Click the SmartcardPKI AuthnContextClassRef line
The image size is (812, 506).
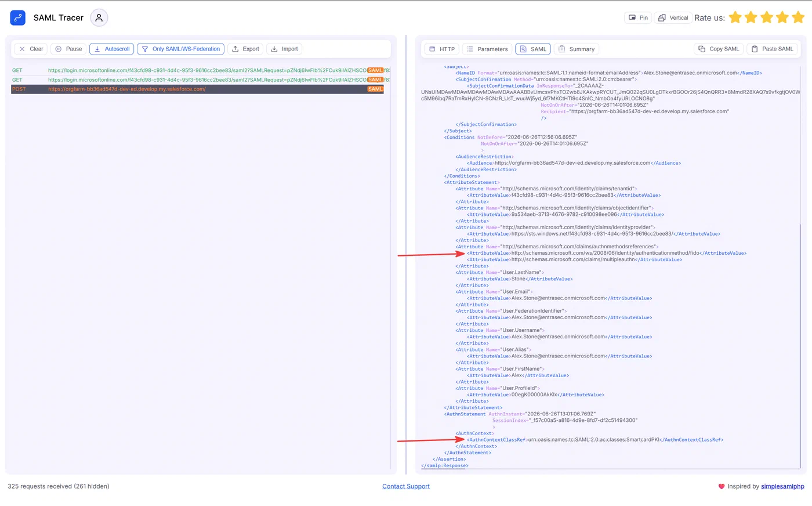tap(595, 440)
